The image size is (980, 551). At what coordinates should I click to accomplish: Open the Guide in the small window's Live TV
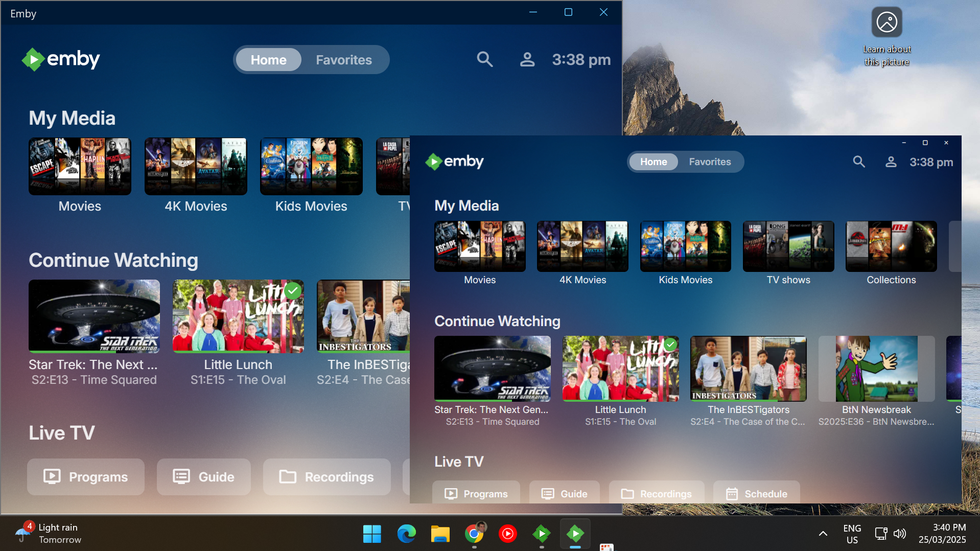pyautogui.click(x=565, y=493)
